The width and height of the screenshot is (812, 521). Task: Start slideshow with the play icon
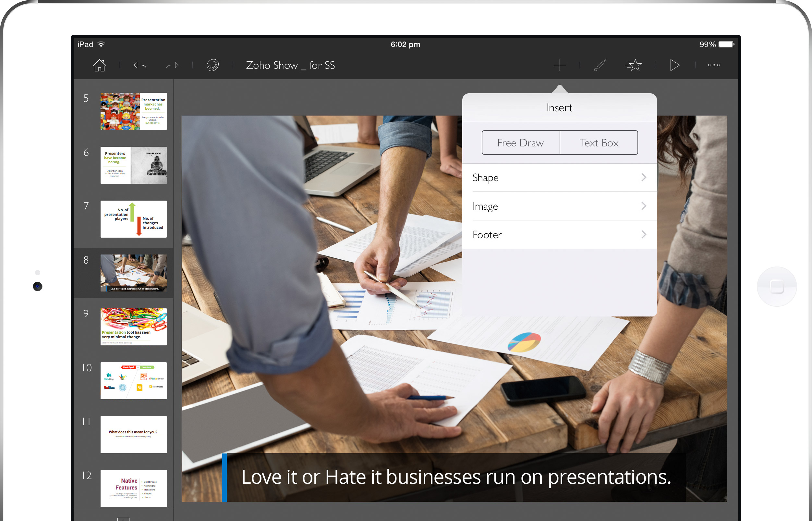(674, 65)
